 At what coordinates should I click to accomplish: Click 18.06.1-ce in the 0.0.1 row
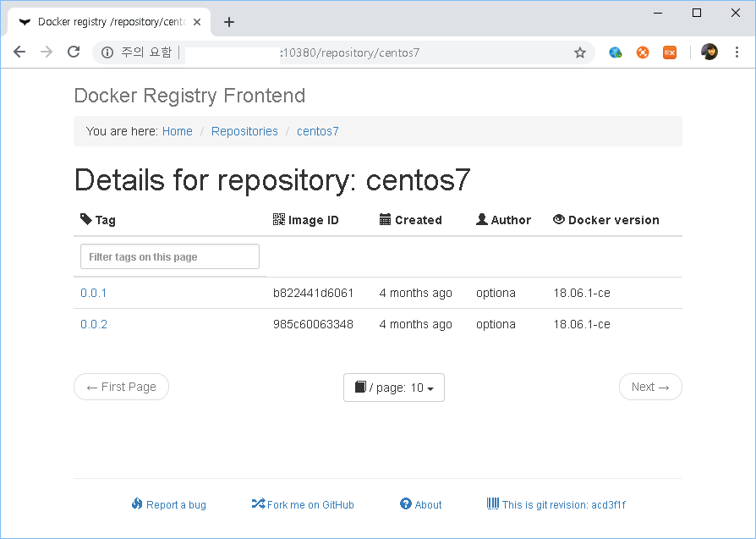click(582, 293)
